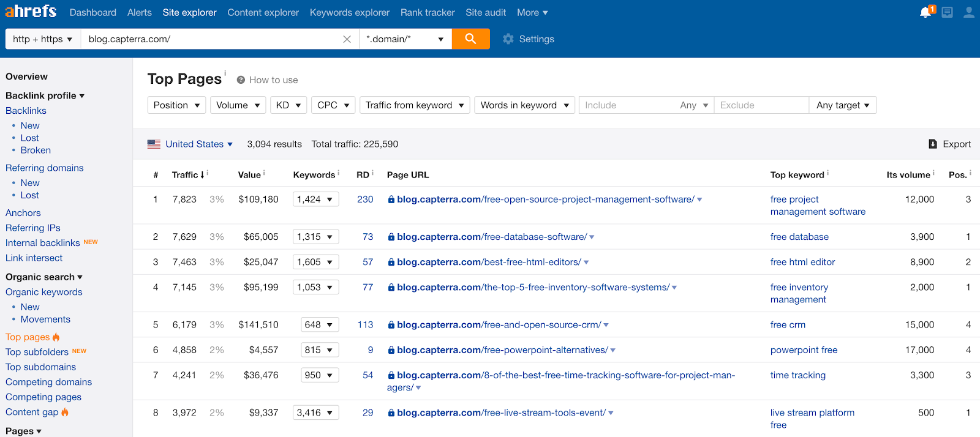Click info icon next to Its volume
This screenshot has height=437, width=980.
point(933,173)
